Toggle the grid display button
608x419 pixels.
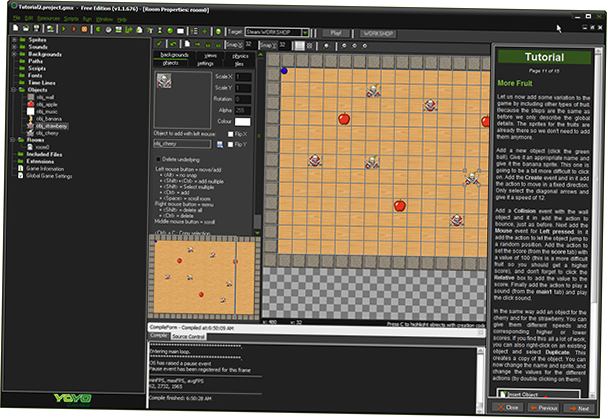click(x=299, y=45)
